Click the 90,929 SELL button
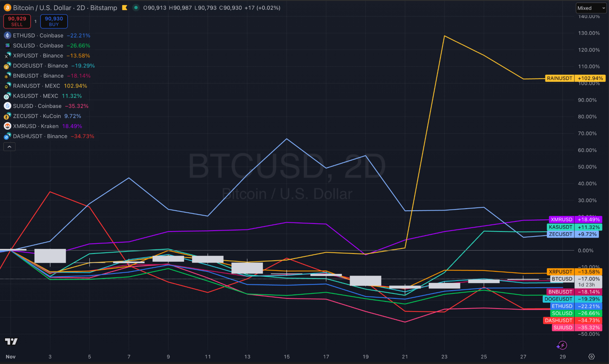 click(17, 21)
